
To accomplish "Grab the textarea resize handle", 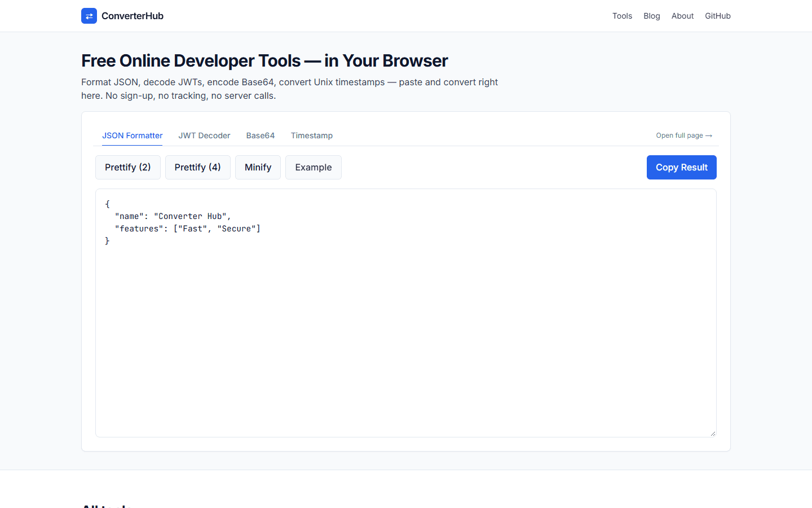I will 713,433.
